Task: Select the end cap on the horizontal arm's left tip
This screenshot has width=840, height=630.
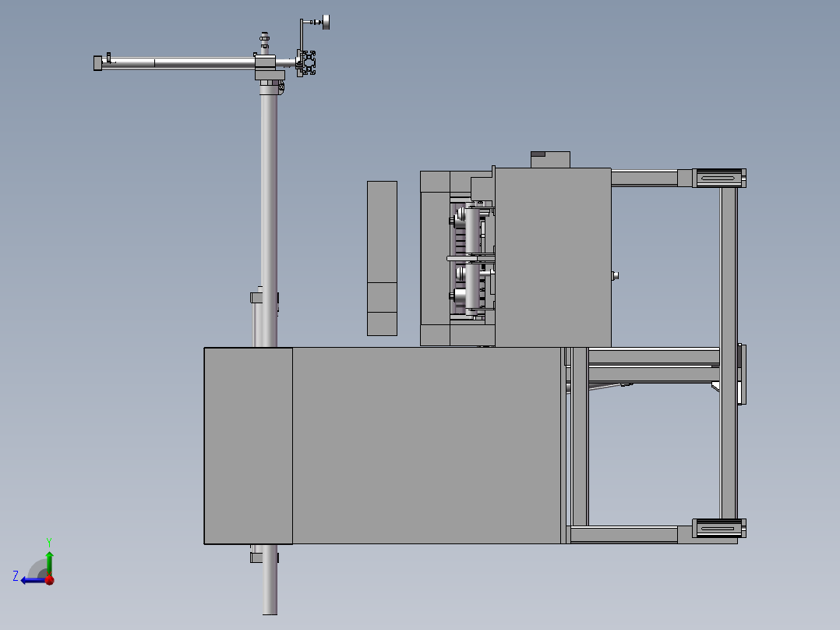Action: (97, 62)
